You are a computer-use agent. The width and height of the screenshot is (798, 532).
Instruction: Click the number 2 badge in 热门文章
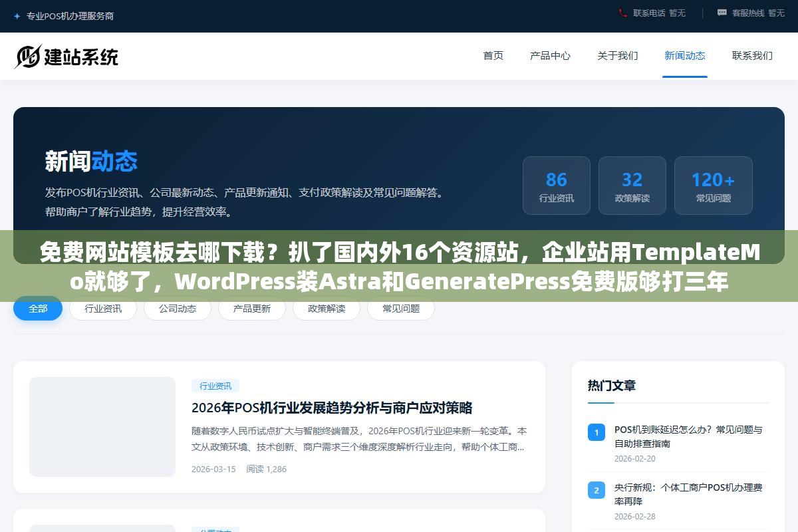597,490
